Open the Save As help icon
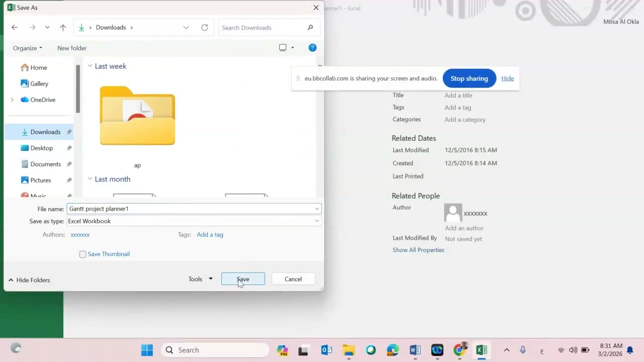This screenshot has height=362, width=644. tap(312, 48)
